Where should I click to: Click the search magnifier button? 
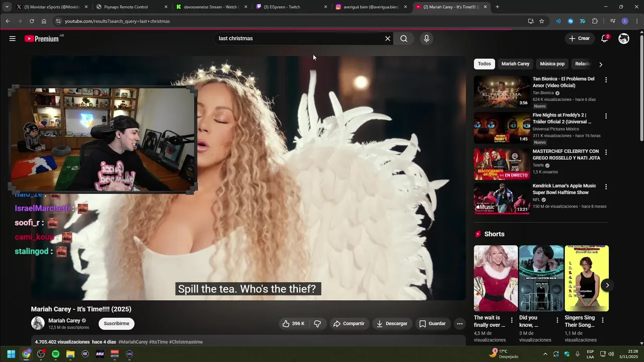[x=404, y=39]
